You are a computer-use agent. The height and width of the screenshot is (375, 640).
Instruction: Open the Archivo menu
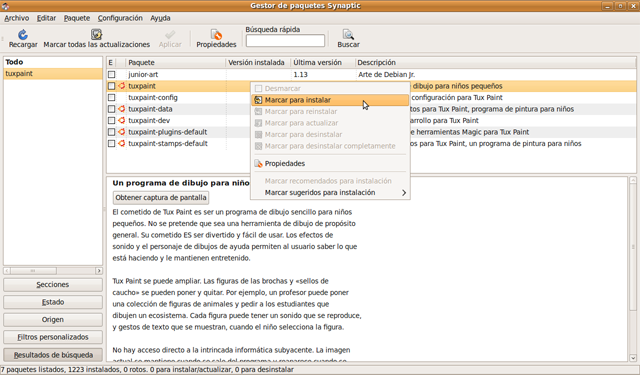(17, 18)
